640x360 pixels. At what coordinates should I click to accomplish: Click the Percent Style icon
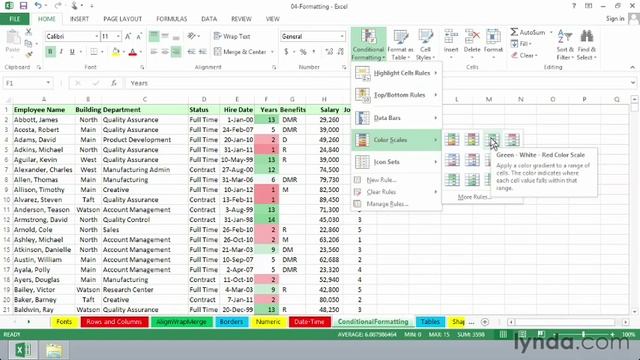pyautogui.click(x=303, y=52)
